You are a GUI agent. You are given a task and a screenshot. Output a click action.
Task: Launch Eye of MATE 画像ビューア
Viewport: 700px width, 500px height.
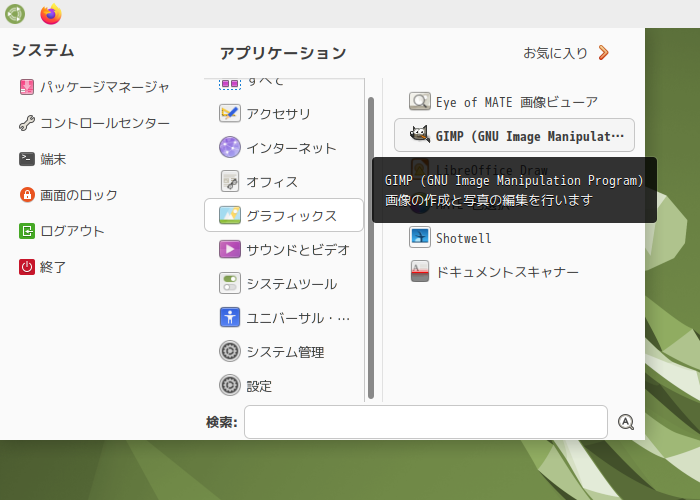click(x=514, y=101)
